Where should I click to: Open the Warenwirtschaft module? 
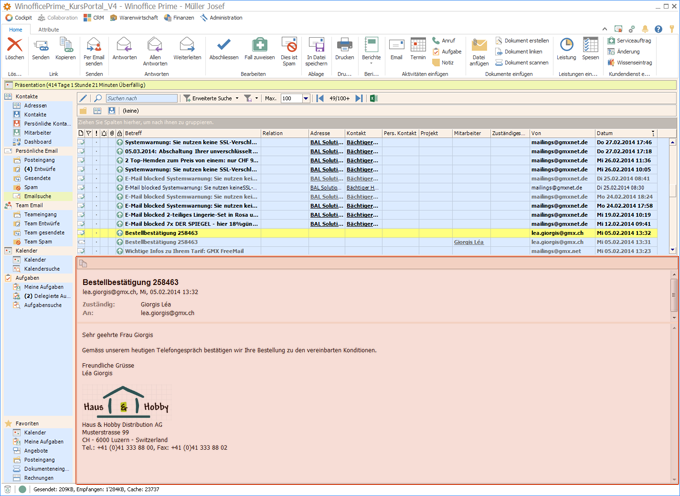(134, 18)
